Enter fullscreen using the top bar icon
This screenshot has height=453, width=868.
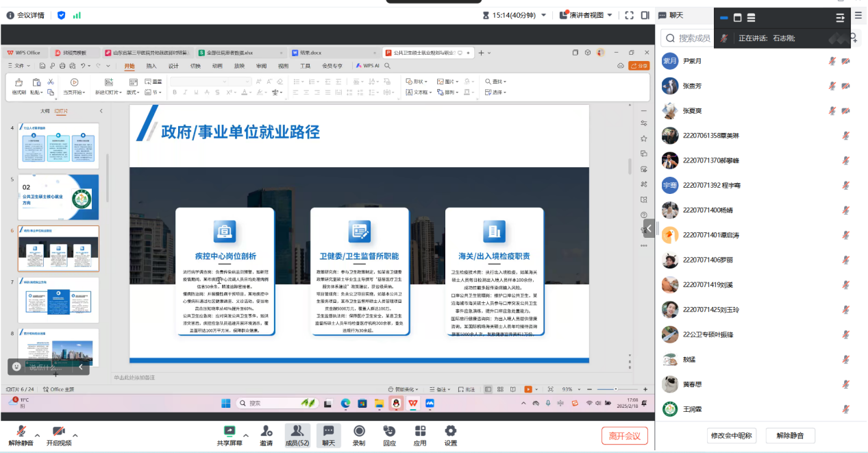(x=628, y=14)
